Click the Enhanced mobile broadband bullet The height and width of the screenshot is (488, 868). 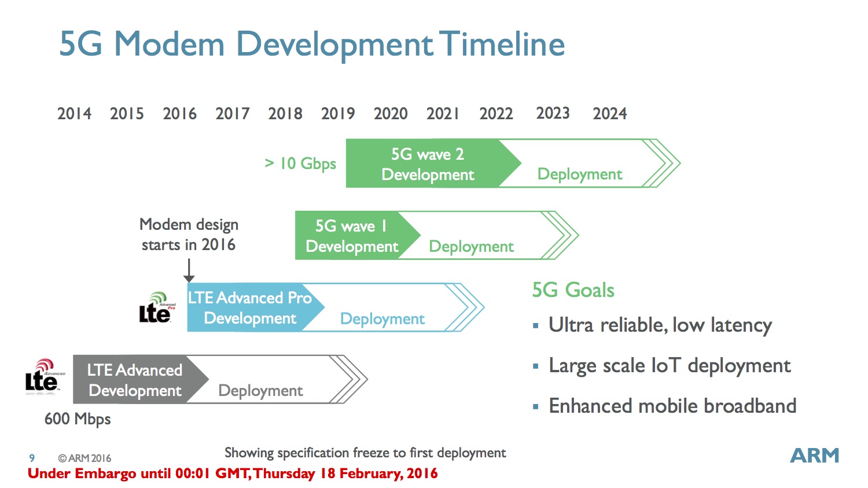[x=672, y=406]
